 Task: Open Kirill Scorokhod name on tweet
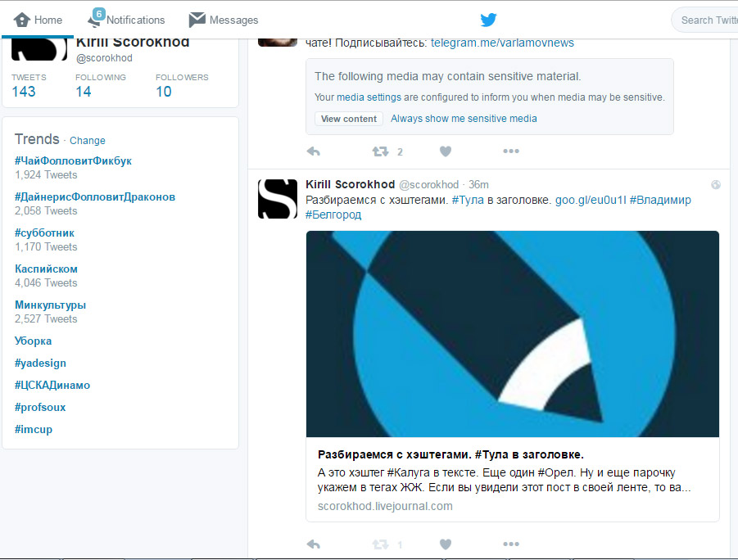tap(351, 184)
